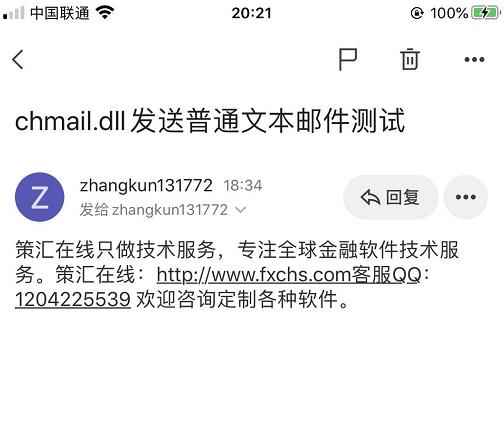This screenshot has width=504, height=421.
Task: Tap the 18:34 sent time label
Action: coord(243,186)
